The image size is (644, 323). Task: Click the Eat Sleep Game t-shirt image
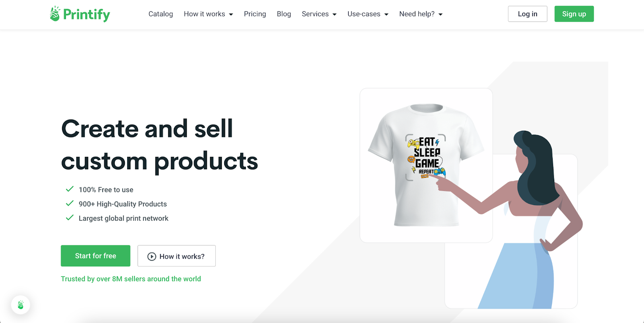pos(426,165)
